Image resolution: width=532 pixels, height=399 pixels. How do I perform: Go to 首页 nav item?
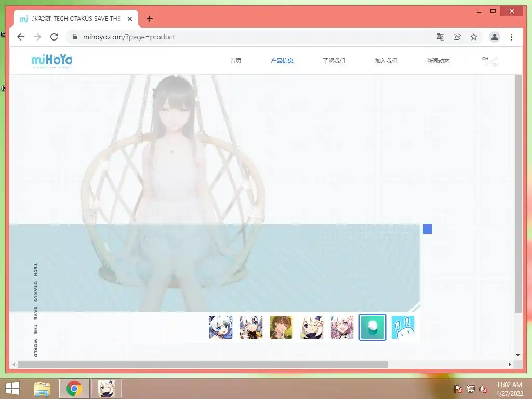tap(235, 61)
